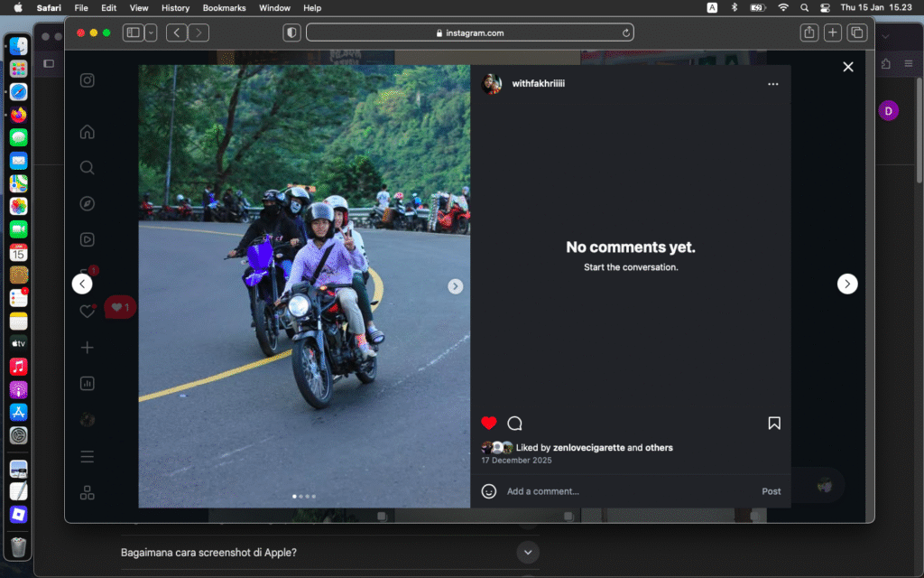
Task: Open the Bookmarks menu in menu bar
Action: [x=224, y=7]
